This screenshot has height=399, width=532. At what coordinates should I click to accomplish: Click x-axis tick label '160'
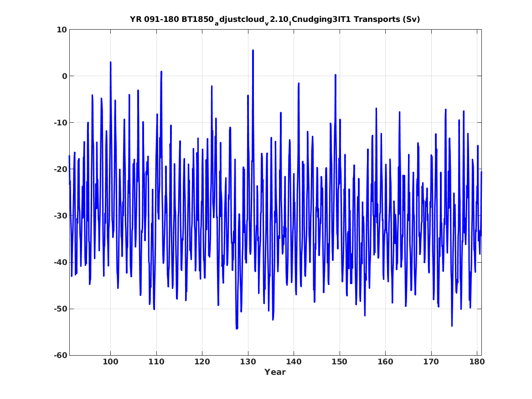coord(385,362)
